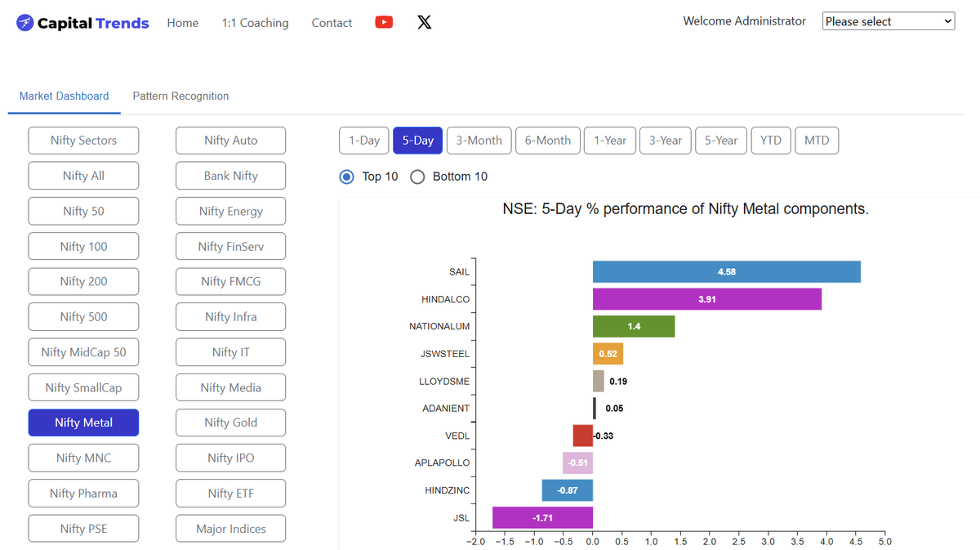
Task: Choose the 1-Day period button
Action: click(x=364, y=141)
